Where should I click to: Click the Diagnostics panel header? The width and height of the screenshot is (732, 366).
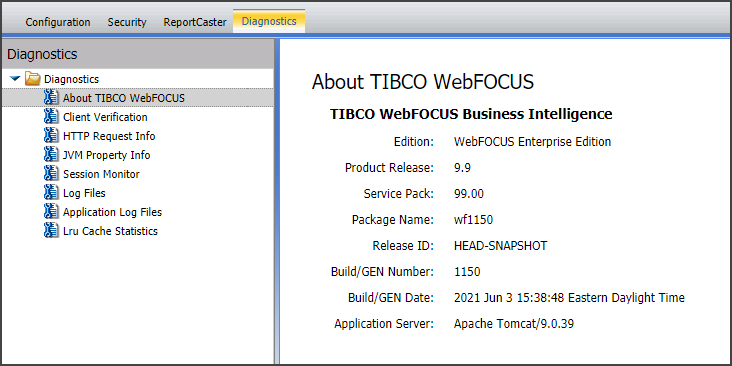[x=138, y=54]
